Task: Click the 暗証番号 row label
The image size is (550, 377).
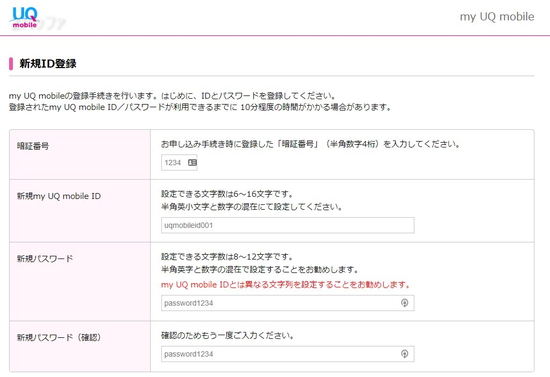Action: [x=33, y=146]
